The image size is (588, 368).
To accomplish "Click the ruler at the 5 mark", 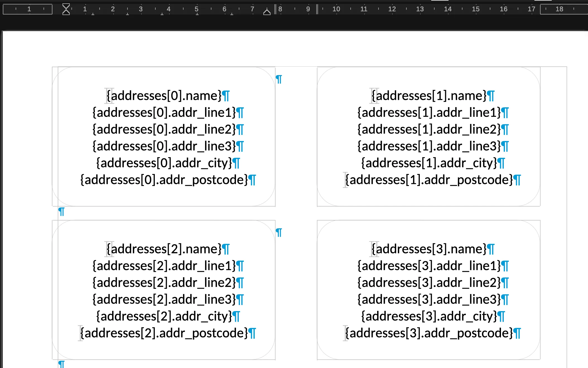I will tap(197, 9).
